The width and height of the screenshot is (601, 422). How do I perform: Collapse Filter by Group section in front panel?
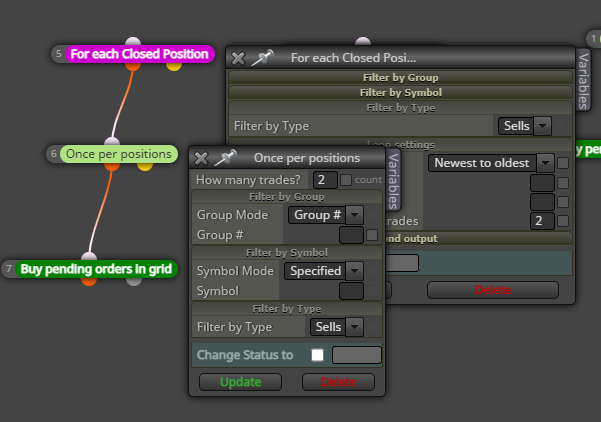click(x=287, y=197)
